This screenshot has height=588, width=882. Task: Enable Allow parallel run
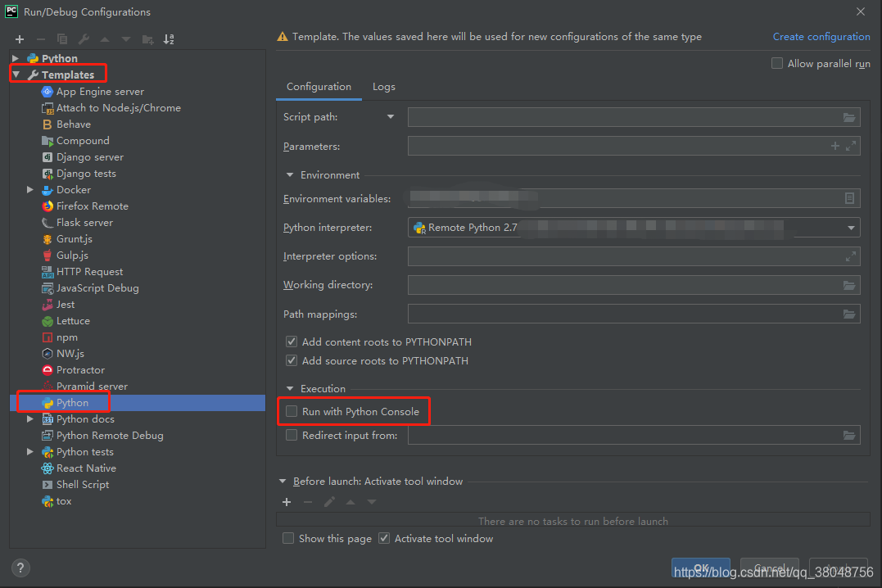(x=777, y=63)
